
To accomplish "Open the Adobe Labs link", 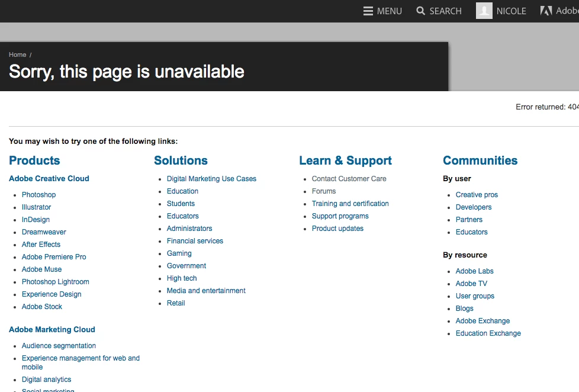I will pos(474,271).
